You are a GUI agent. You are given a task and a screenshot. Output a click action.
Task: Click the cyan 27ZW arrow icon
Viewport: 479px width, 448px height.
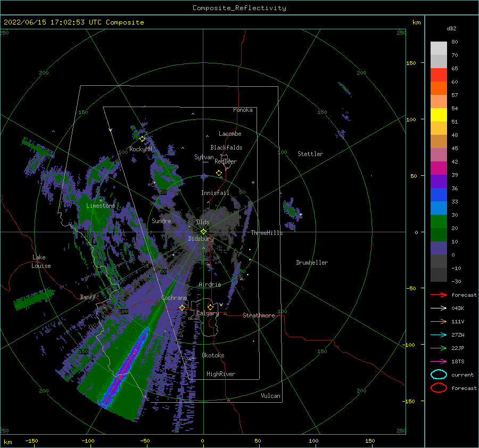439,335
